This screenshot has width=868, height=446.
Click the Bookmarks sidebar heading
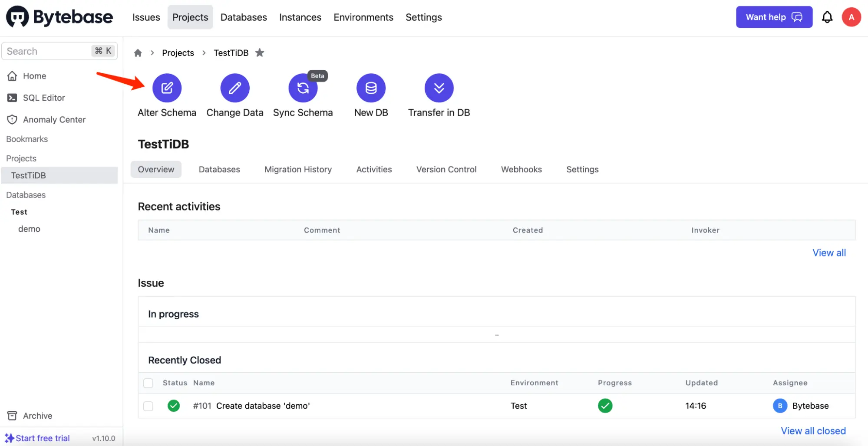point(27,139)
